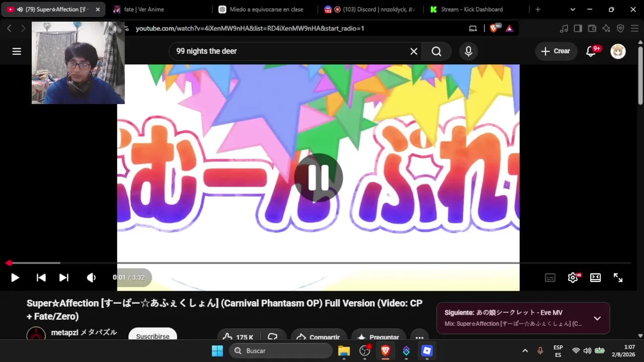Run the search with magnifier button
Viewport: 644px width, 362px height.
click(x=436, y=51)
